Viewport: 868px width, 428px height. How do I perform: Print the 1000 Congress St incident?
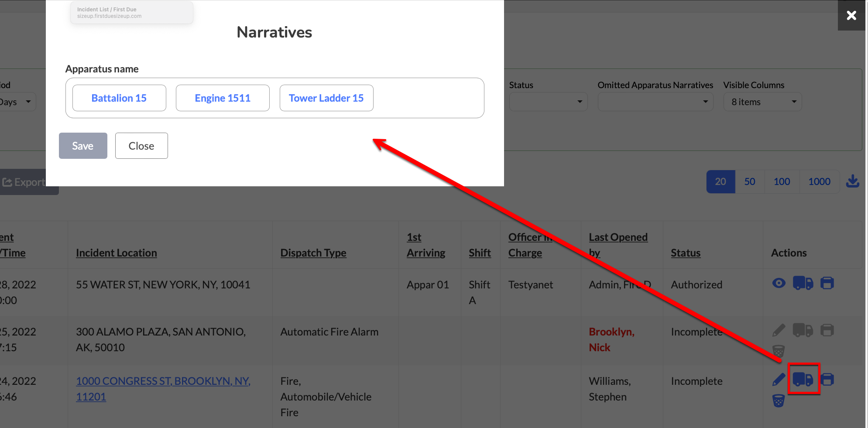827,380
